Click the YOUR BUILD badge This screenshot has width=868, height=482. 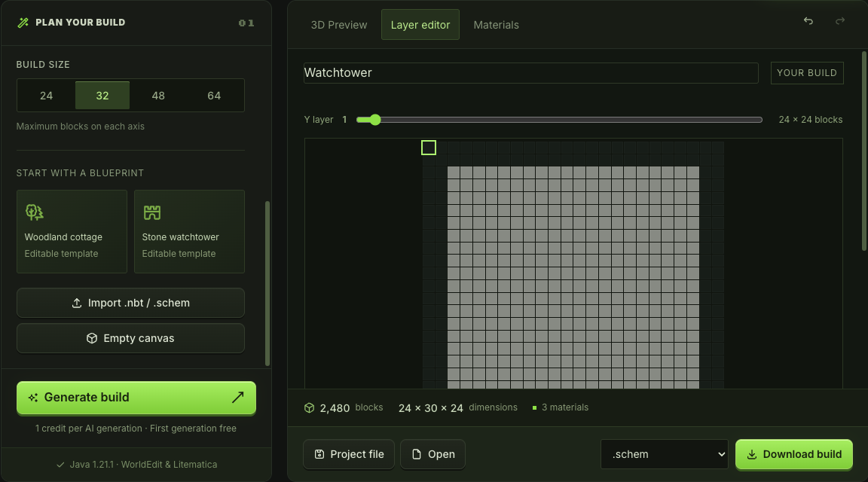pyautogui.click(x=807, y=73)
